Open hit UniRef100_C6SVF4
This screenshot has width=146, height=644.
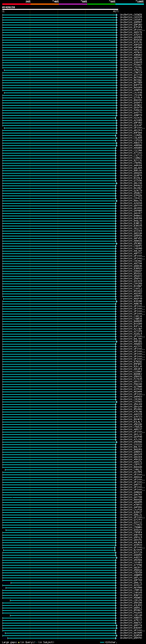click(131, 20)
